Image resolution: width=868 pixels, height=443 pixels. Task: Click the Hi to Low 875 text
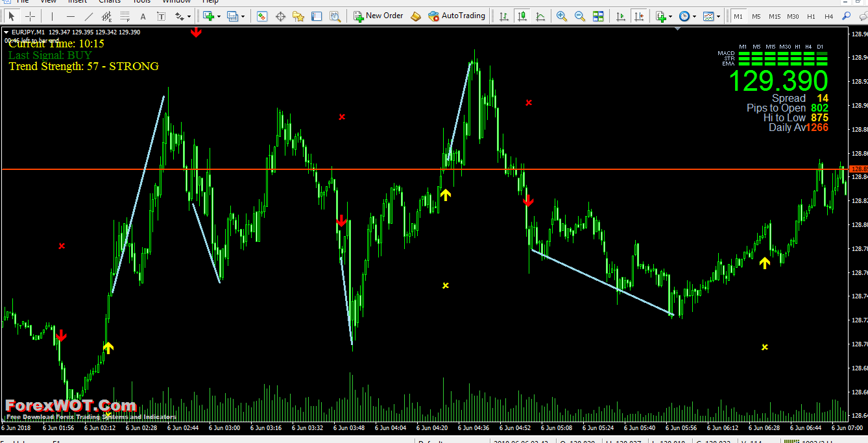796,117
